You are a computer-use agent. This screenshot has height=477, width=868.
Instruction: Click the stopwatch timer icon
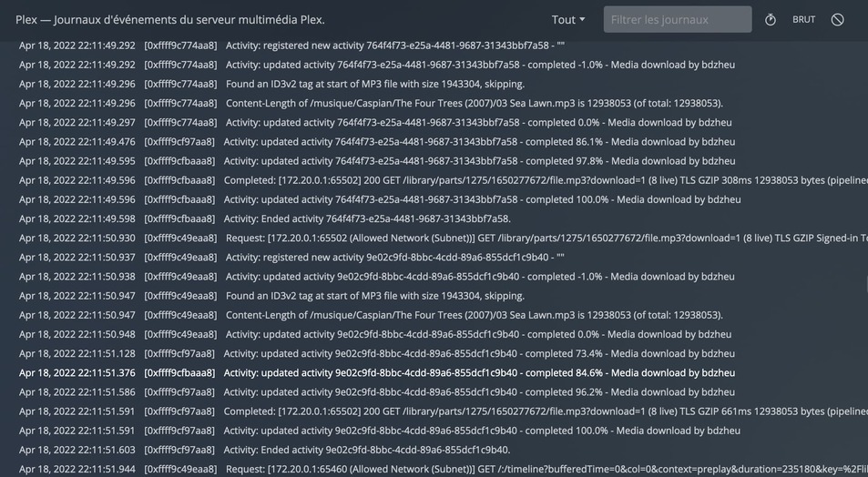coord(771,19)
